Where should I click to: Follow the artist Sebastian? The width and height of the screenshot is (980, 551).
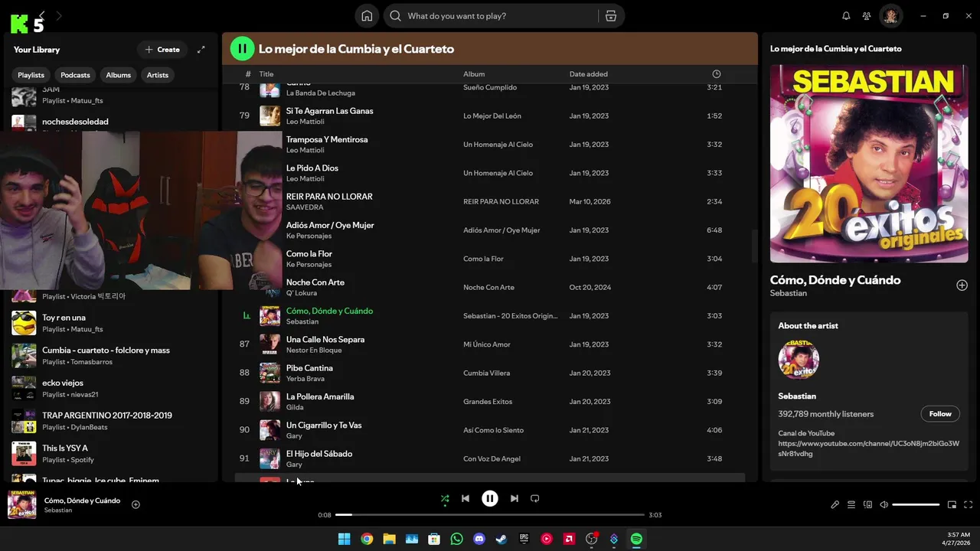[x=940, y=414]
